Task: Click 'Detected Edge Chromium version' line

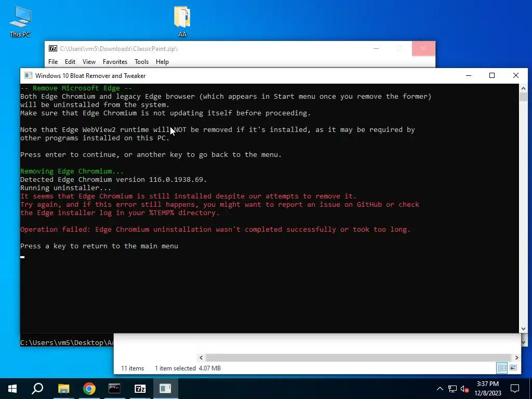Action: 113,179
